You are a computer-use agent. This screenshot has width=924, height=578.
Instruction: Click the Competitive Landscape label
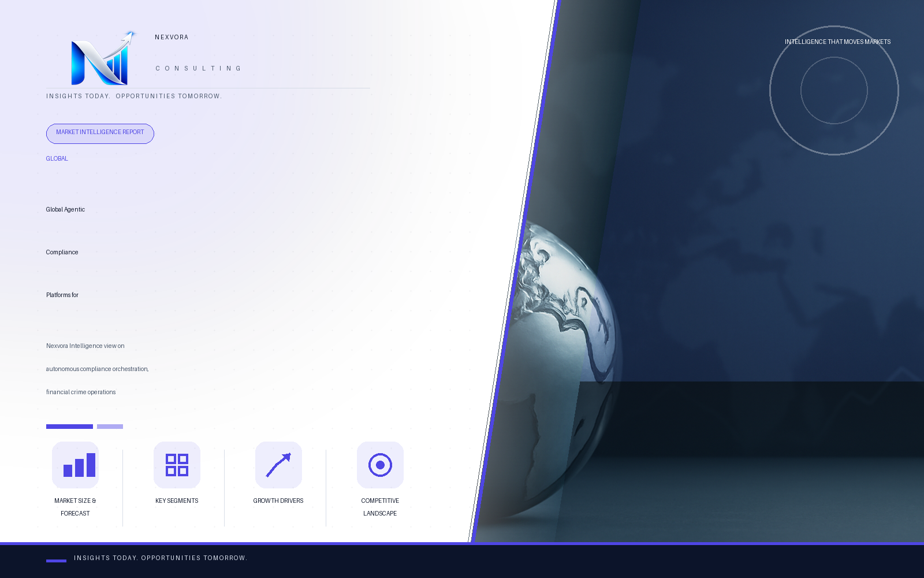(380, 507)
